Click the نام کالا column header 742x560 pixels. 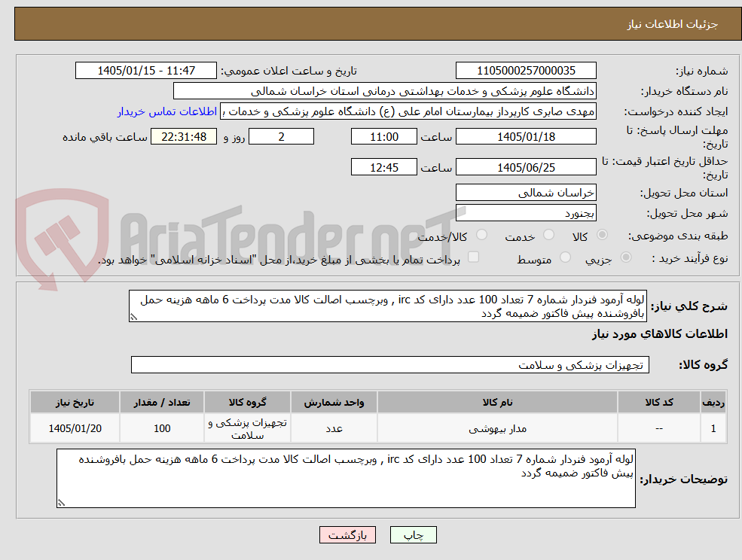coord(497,402)
